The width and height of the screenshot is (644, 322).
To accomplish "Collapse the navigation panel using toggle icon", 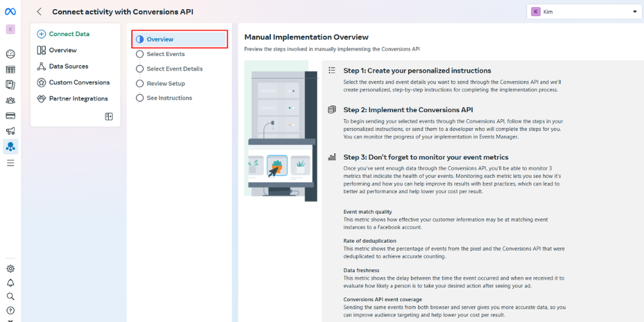I will click(109, 117).
